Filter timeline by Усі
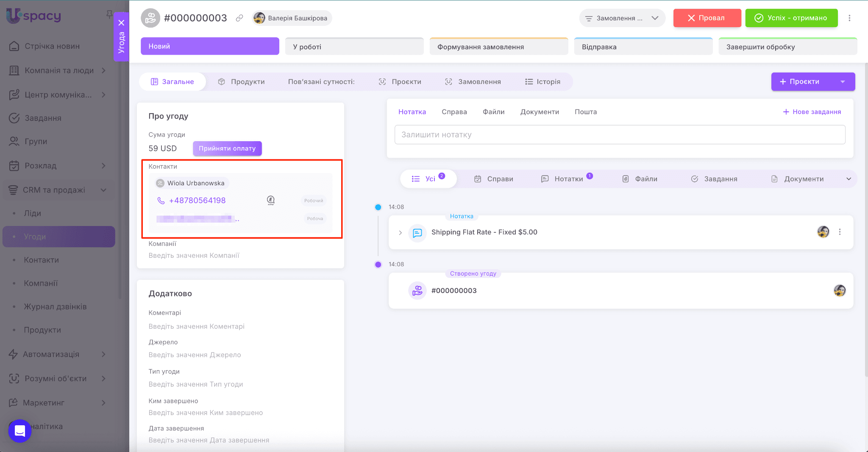 (x=428, y=179)
